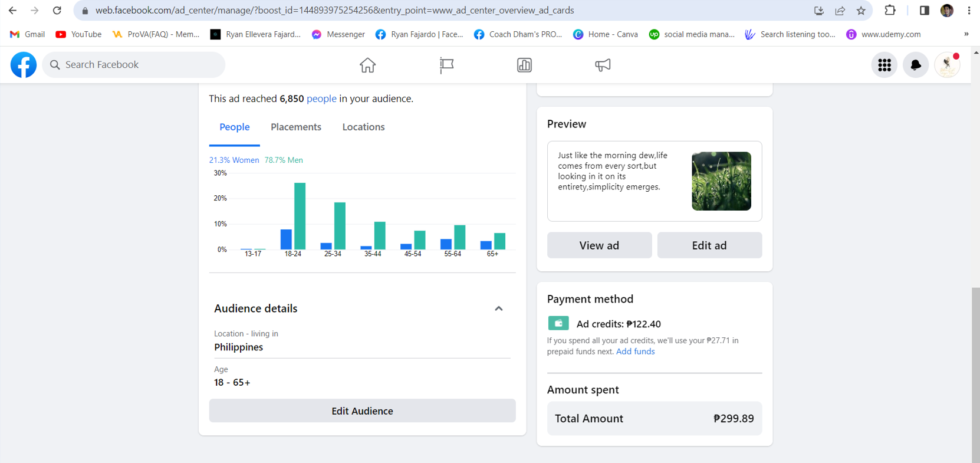Bookmark this page with the star icon
This screenshot has width=980, height=463.
[x=861, y=11]
